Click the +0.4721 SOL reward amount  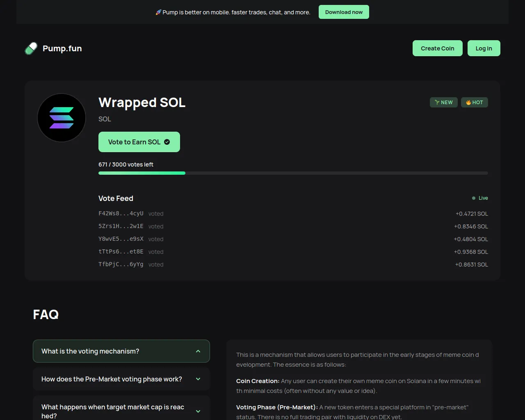pyautogui.click(x=472, y=214)
